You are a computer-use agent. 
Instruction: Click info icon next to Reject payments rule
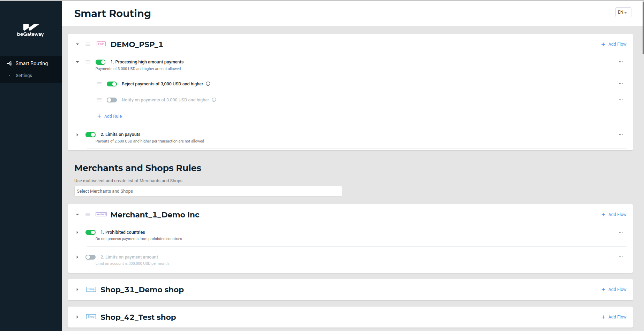[208, 84]
